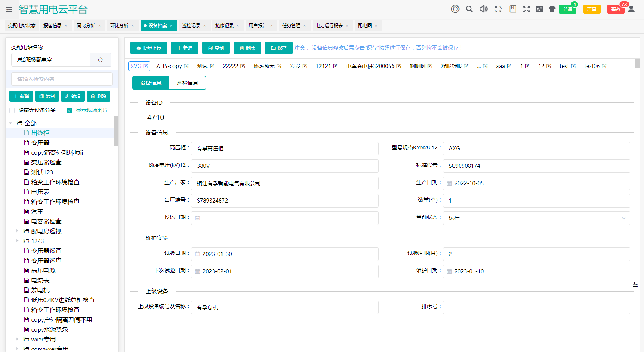Close the 设备档案 tab
This screenshot has height=352, width=644.
point(171,26)
